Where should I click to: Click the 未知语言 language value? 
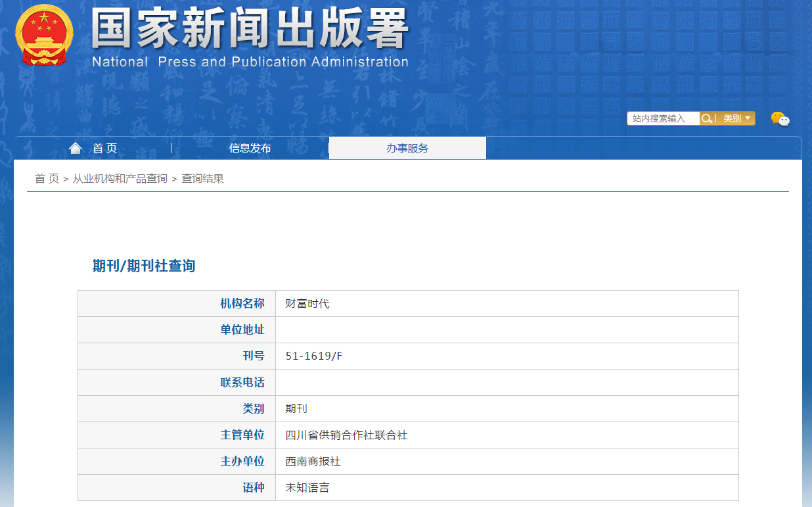coord(307,488)
